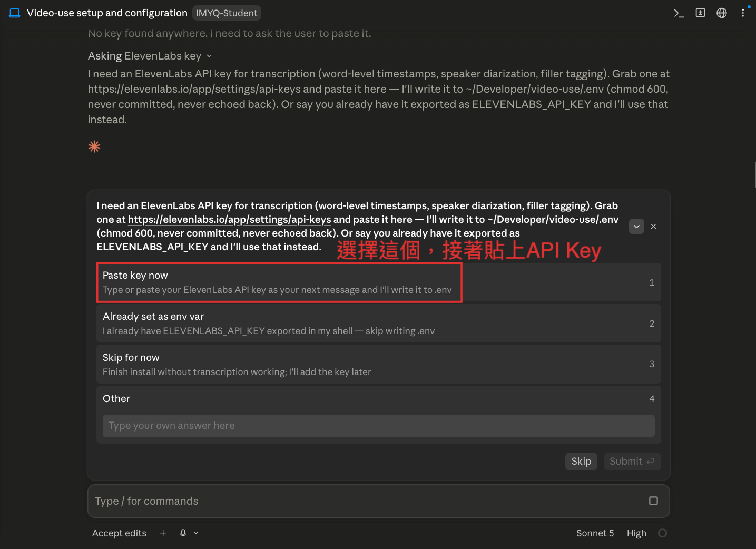Viewport: 756px width, 549px height.
Task: Change the High effort level
Action: tap(636, 533)
